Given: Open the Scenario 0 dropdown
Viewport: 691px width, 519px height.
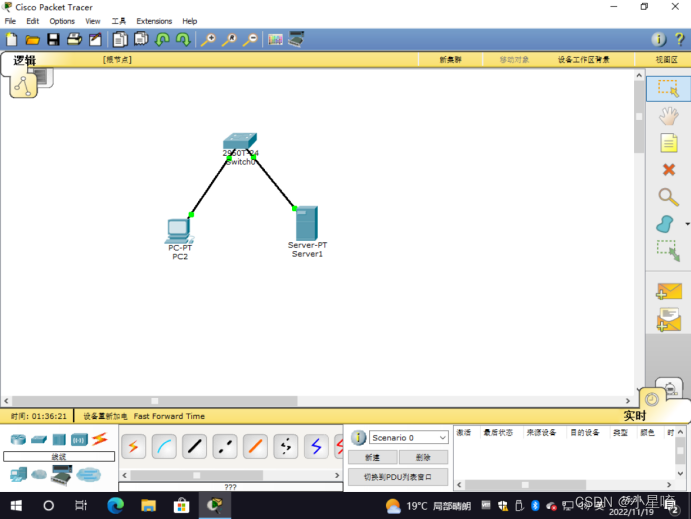Looking at the screenshot, I should [409, 437].
